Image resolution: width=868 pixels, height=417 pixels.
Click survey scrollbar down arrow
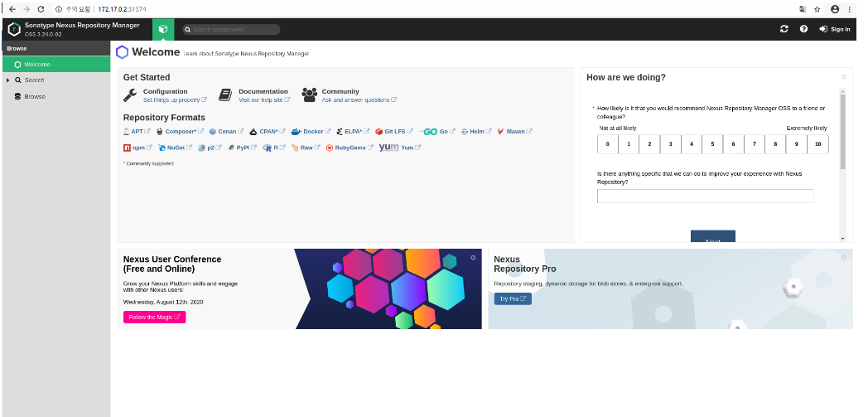point(842,239)
